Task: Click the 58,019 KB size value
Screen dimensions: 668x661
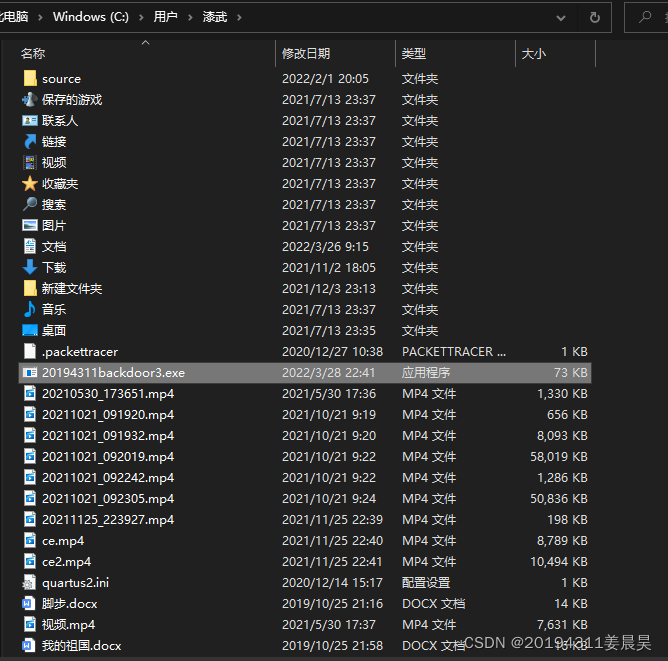Action: pyautogui.click(x=559, y=457)
